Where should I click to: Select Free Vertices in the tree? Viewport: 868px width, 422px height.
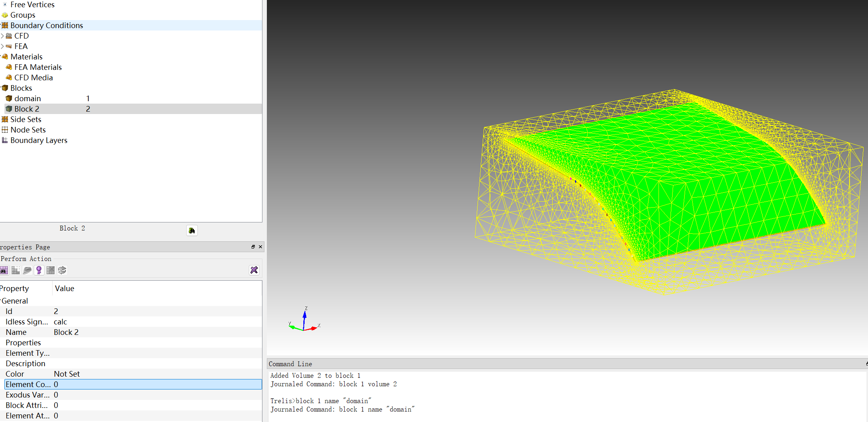click(33, 4)
